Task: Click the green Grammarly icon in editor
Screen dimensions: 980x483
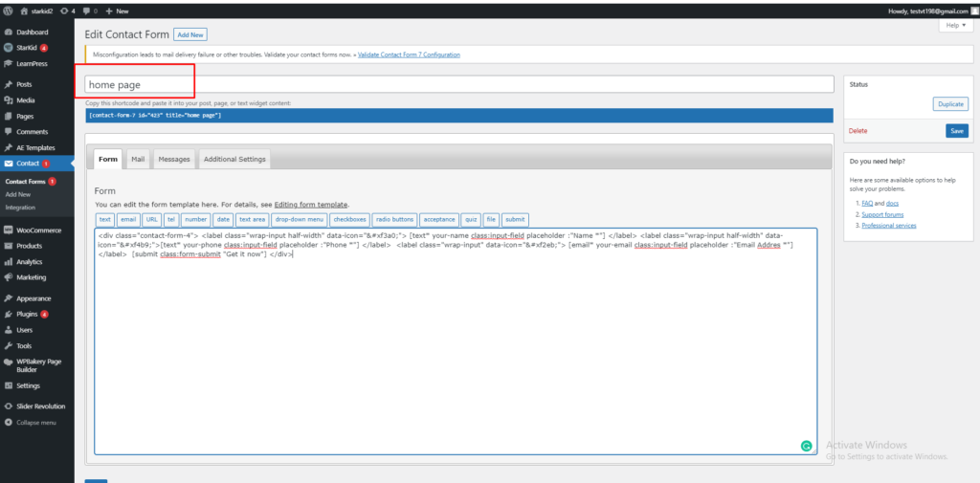Action: tap(806, 446)
